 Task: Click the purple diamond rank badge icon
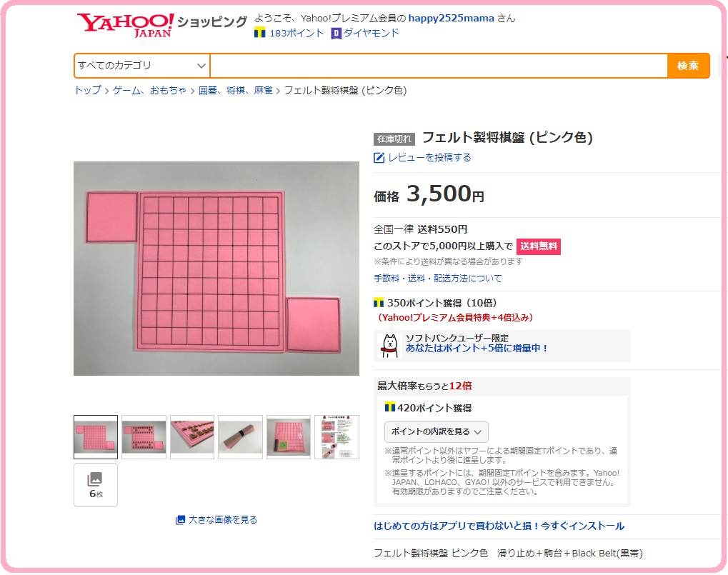[336, 34]
